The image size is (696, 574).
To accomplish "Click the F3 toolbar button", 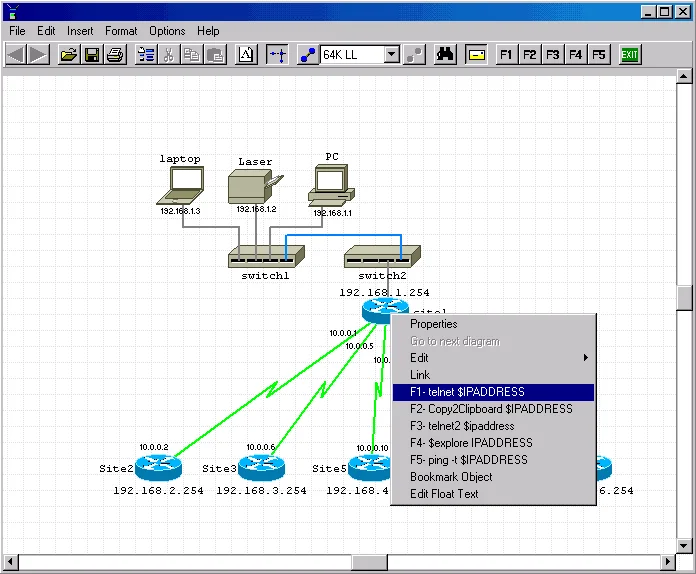I will [x=553, y=55].
